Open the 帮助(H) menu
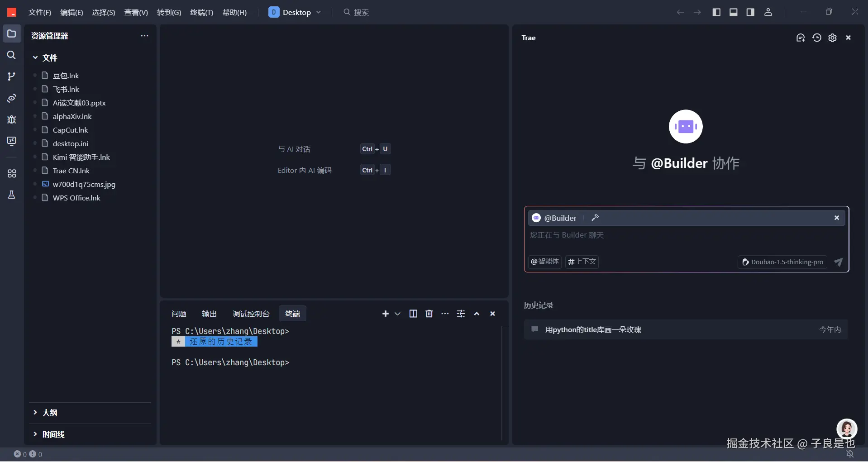Image resolution: width=868 pixels, height=462 pixels. point(234,12)
